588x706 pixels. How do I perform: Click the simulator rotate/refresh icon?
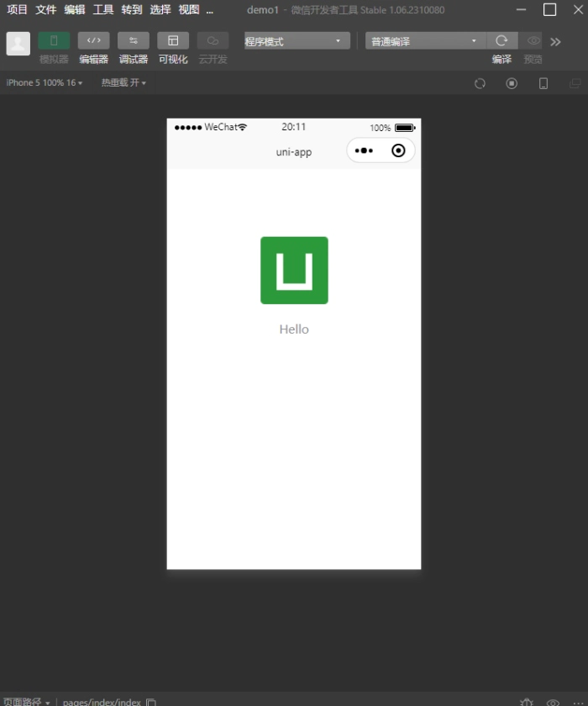[480, 83]
